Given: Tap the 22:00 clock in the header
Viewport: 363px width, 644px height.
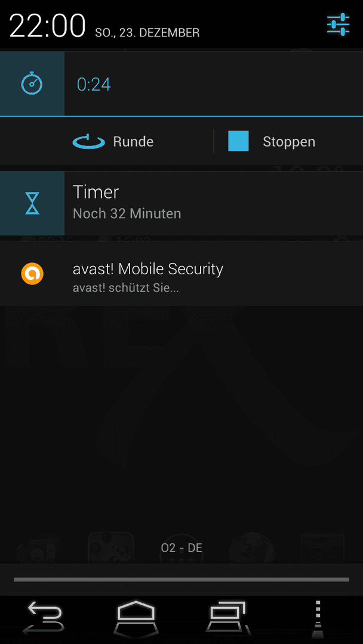Looking at the screenshot, I should coord(47,26).
